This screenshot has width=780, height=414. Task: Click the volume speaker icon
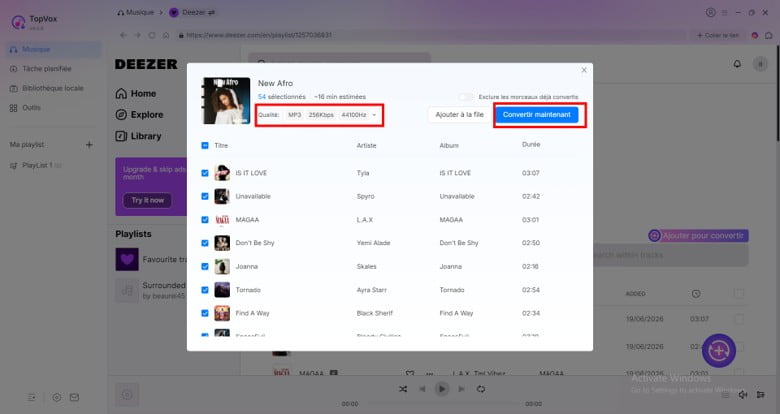pyautogui.click(x=743, y=395)
